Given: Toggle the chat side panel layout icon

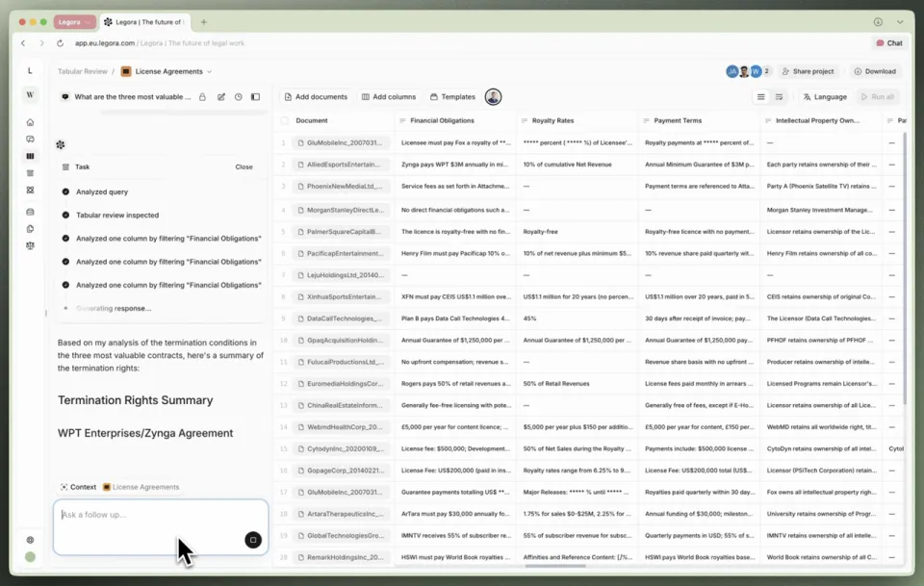Looking at the screenshot, I should [x=256, y=97].
